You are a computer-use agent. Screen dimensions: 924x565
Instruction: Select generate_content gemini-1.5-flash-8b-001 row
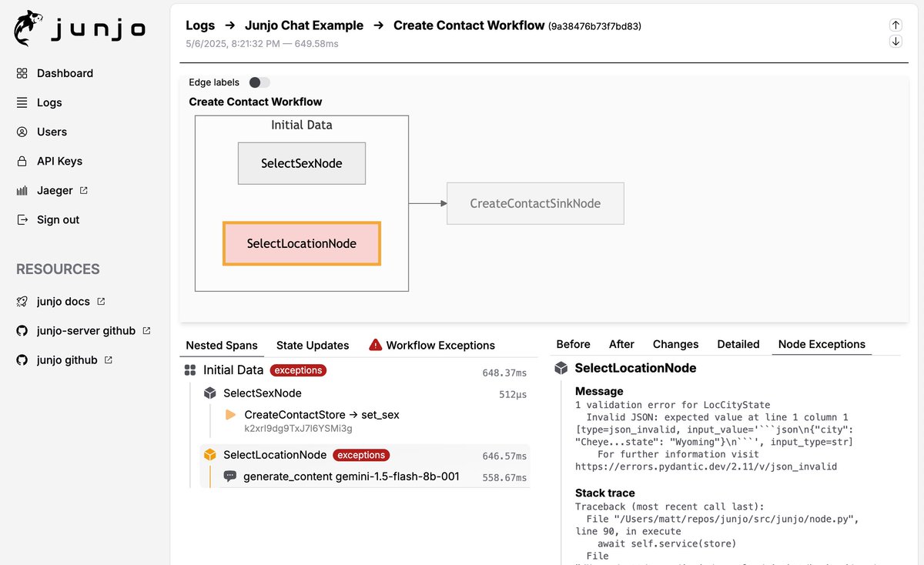[x=375, y=476]
